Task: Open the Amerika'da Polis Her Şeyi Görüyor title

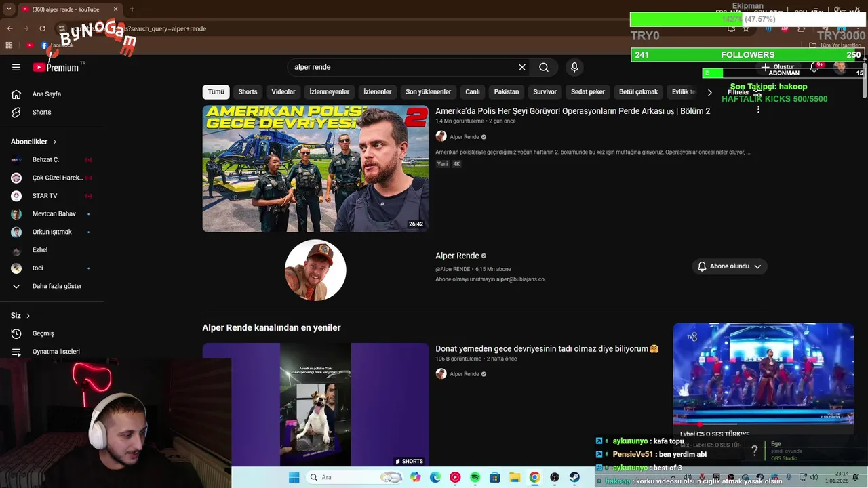Action: (x=573, y=111)
